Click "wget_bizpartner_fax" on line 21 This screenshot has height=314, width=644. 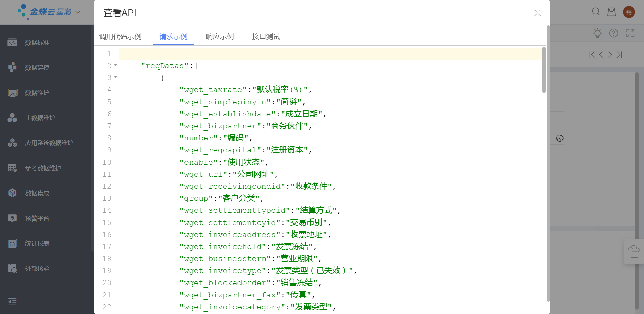point(230,295)
